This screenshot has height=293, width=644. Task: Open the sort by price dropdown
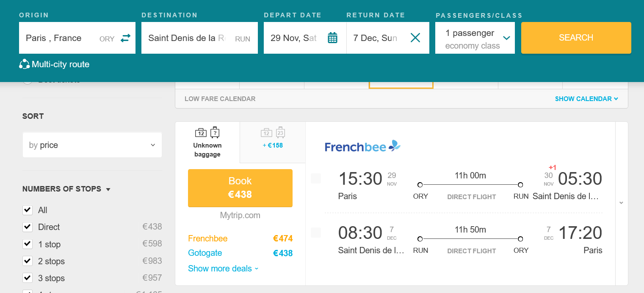[92, 145]
